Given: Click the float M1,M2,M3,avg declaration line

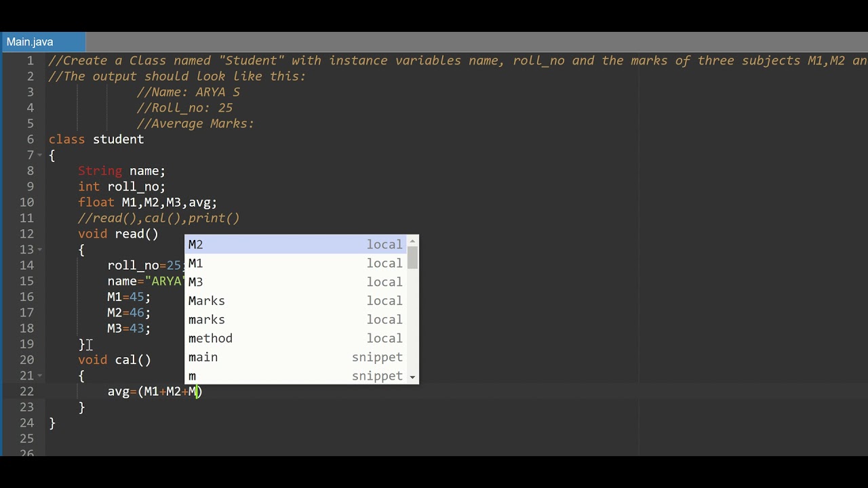Looking at the screenshot, I should (147, 203).
